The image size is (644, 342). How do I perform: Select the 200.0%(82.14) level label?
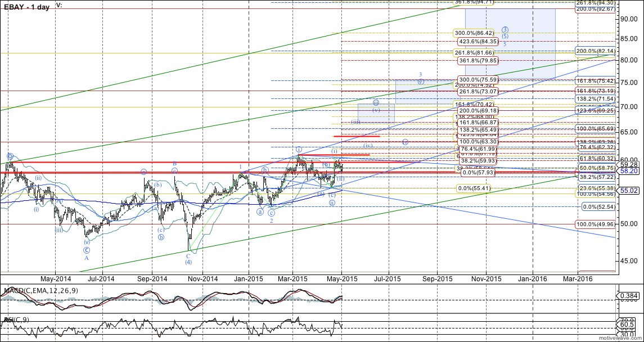[595, 51]
